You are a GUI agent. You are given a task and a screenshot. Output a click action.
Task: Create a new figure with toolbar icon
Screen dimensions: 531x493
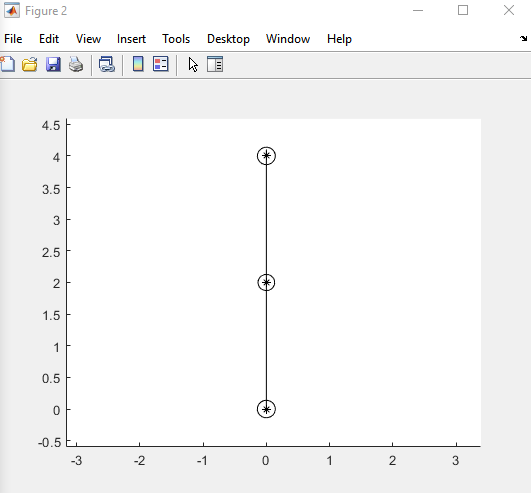coord(7,64)
